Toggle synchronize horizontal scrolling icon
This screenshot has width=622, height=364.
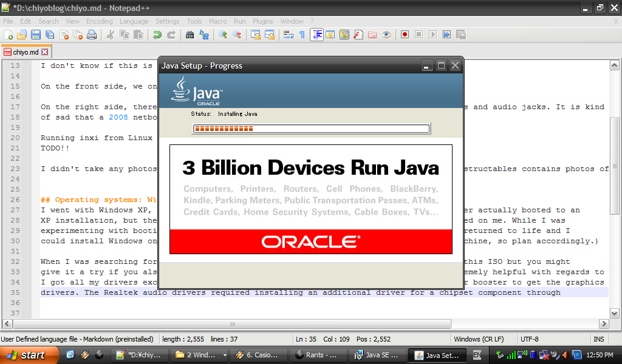click(x=269, y=35)
